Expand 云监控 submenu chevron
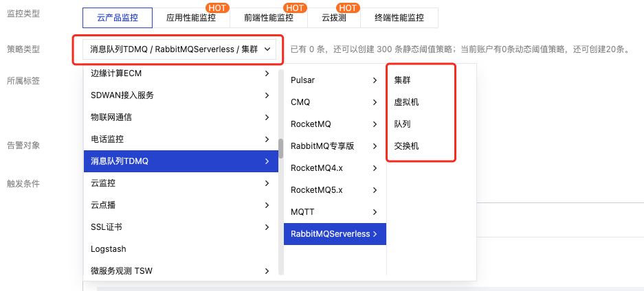The width and height of the screenshot is (644, 291). tap(267, 183)
